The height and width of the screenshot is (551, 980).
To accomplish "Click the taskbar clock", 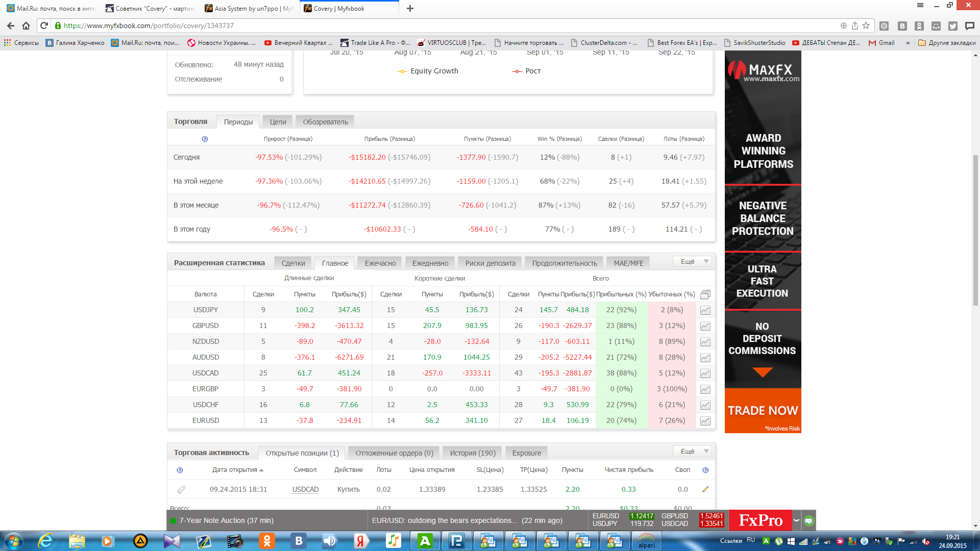I will pos(952,541).
